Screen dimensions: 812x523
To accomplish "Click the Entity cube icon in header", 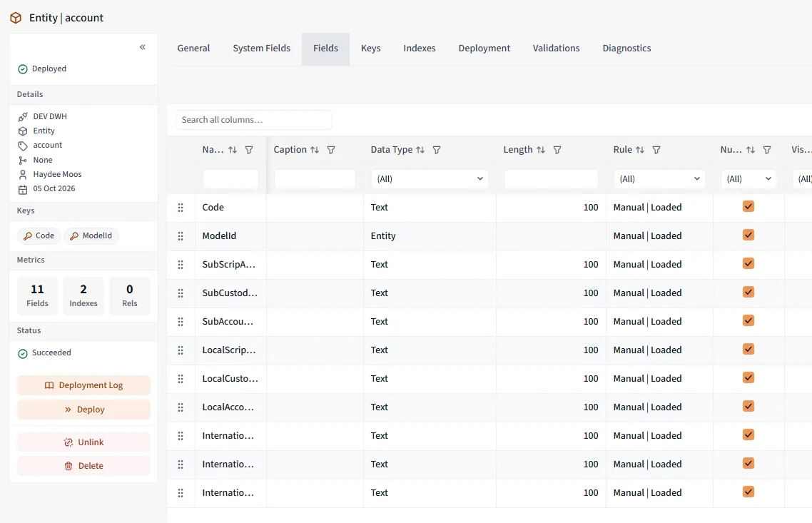I will [16, 18].
